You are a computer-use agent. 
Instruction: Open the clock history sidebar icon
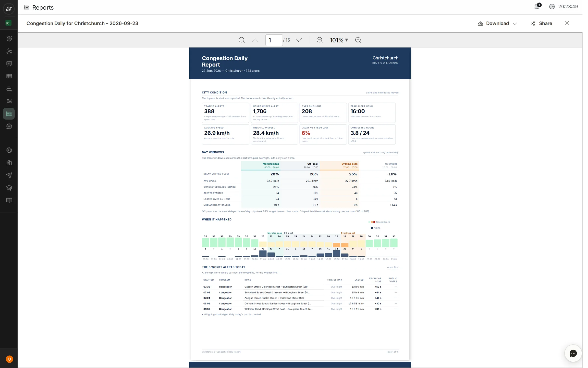pyautogui.click(x=9, y=39)
